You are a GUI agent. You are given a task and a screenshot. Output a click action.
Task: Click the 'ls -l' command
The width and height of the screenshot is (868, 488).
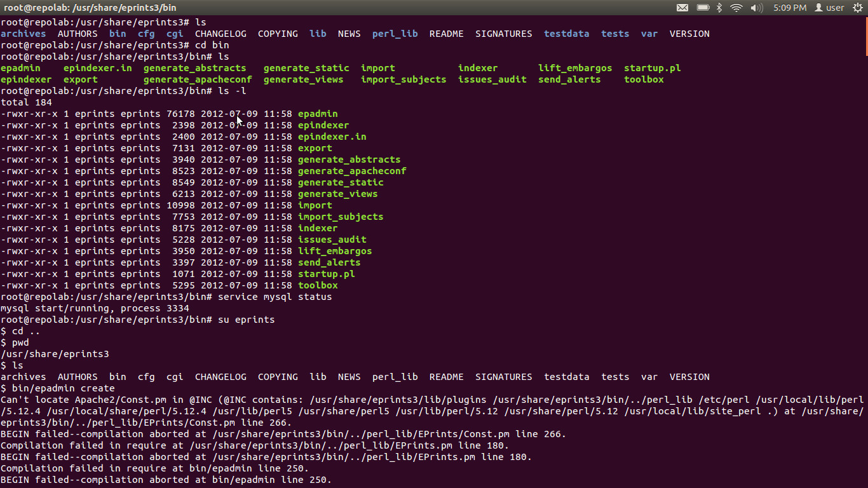point(232,91)
